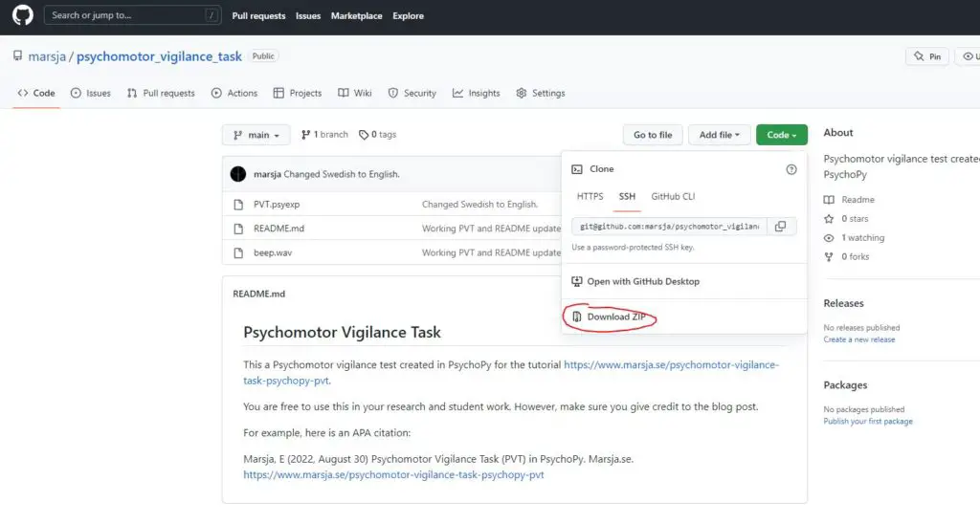
Task: Open the beep.wav file
Action: click(273, 253)
